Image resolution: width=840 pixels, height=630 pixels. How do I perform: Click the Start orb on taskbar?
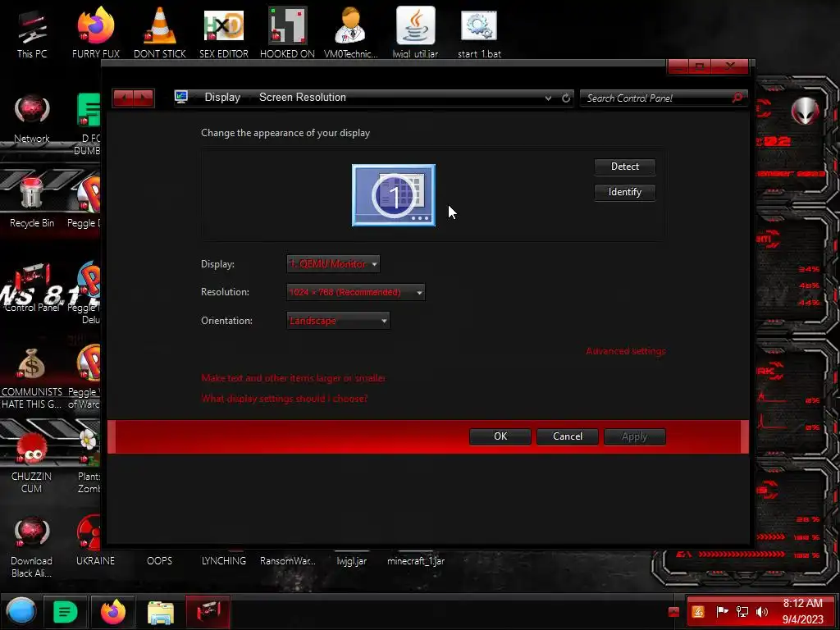pyautogui.click(x=21, y=611)
